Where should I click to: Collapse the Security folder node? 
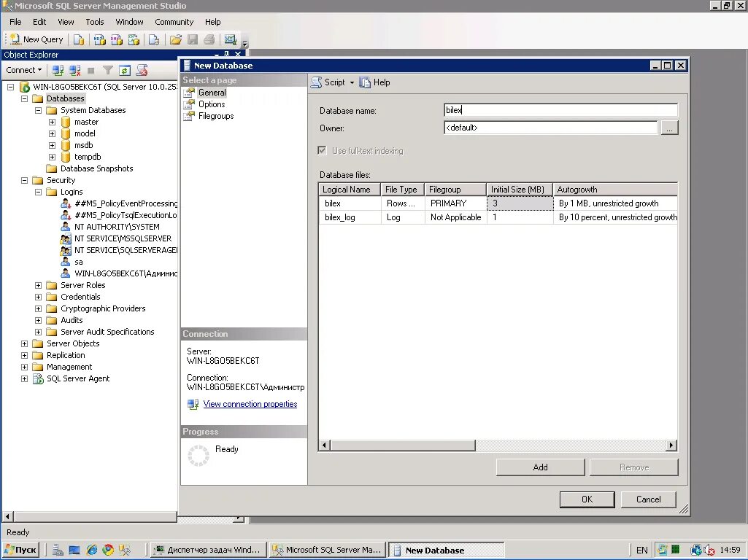pyautogui.click(x=24, y=180)
